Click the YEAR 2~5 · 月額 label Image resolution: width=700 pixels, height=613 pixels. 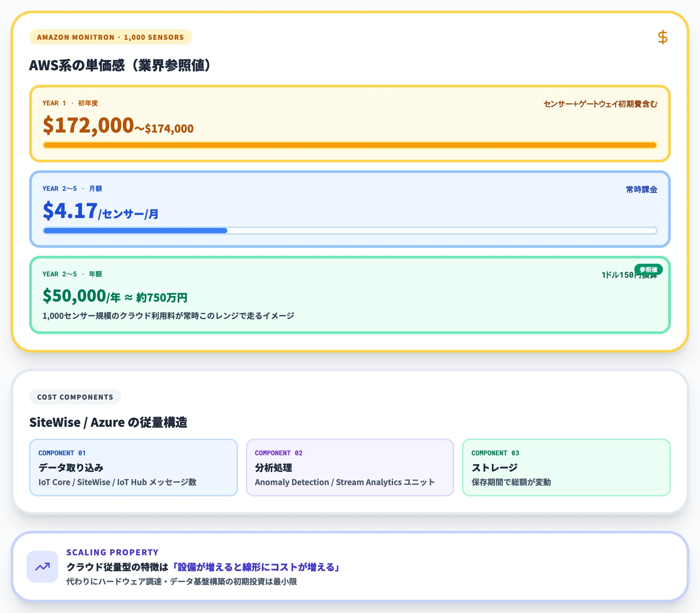click(72, 189)
